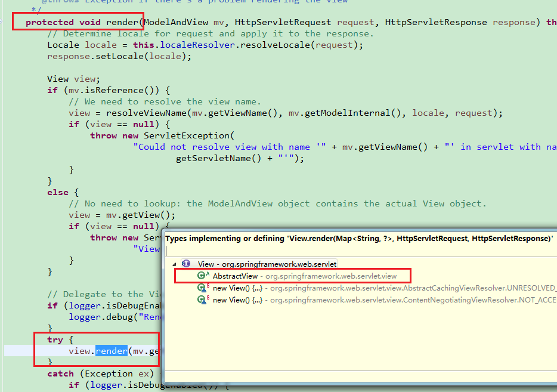Click the class icon beside ContentNegotiatingViewResolver entry
Image resolution: width=557 pixels, height=392 pixels.
click(203, 300)
